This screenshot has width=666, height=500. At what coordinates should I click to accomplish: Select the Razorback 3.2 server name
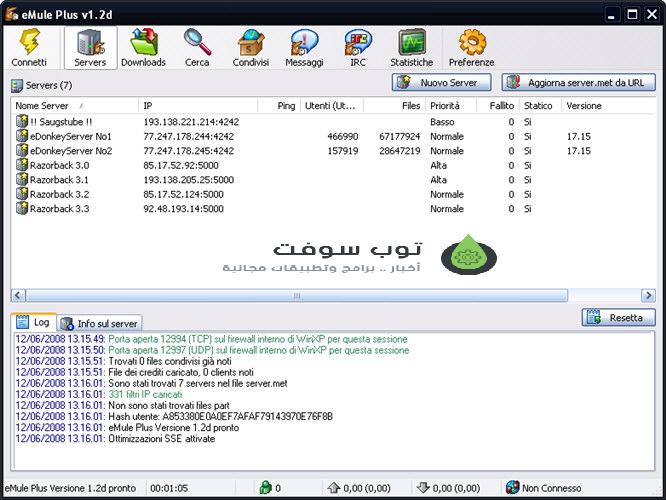pos(59,194)
